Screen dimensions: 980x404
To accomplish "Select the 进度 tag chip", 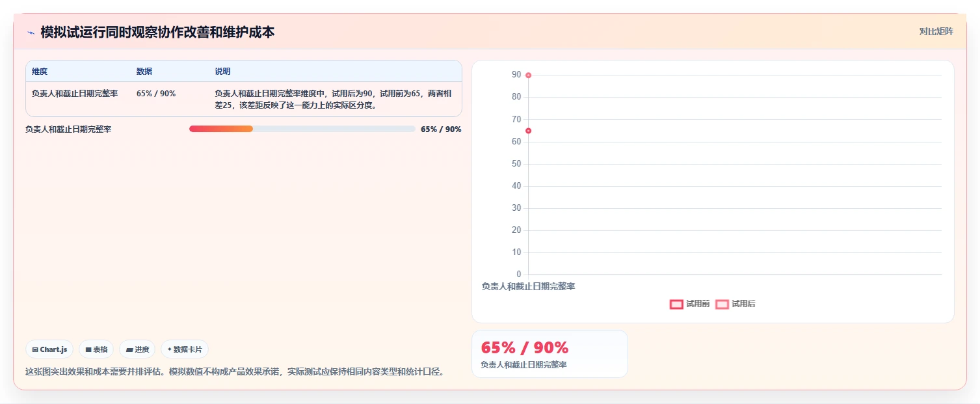I will [137, 349].
